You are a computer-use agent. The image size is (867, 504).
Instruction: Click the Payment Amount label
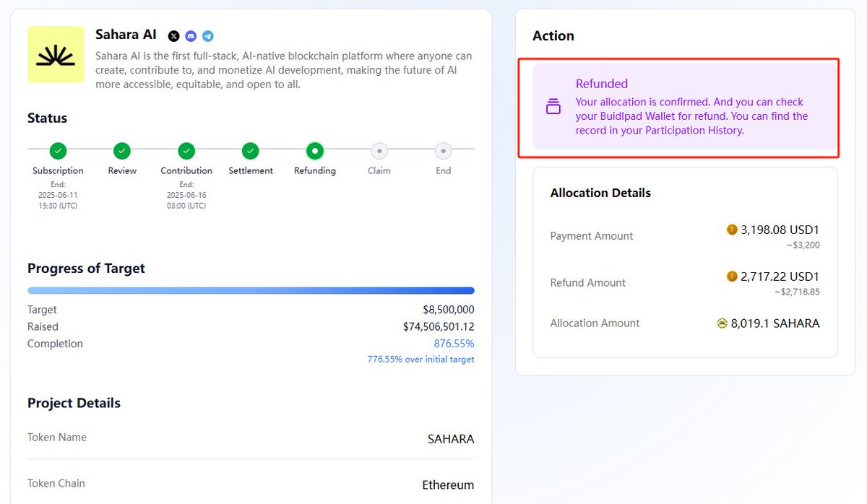coord(591,236)
